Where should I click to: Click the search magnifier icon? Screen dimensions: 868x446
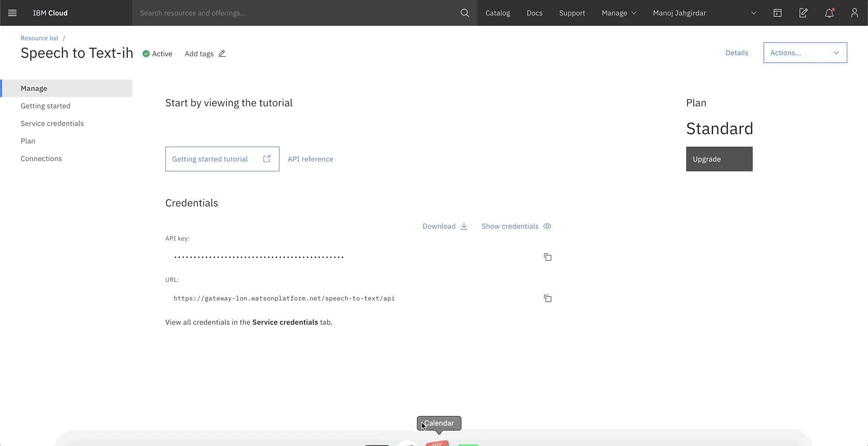[464, 13]
